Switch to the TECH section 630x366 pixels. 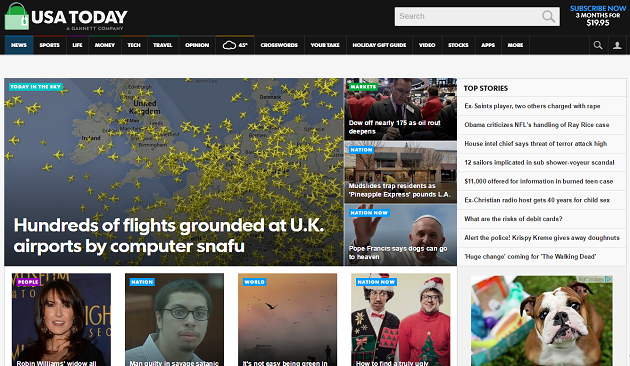click(134, 45)
